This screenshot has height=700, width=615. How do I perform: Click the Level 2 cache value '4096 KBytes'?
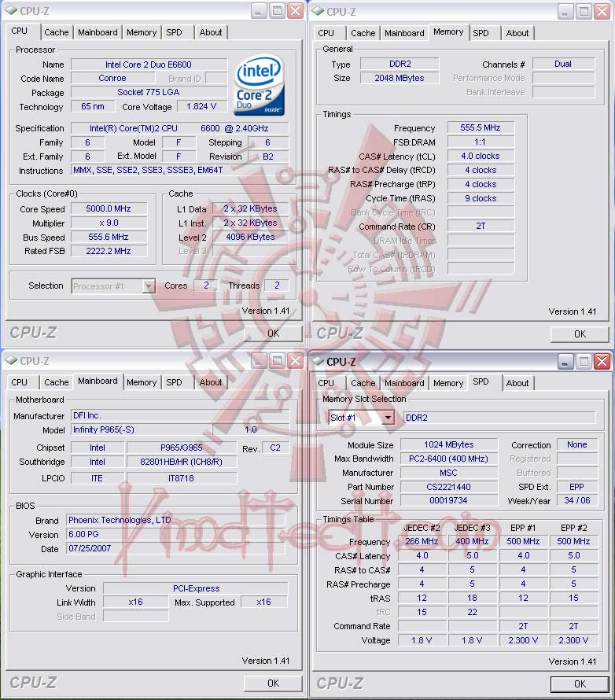250,237
